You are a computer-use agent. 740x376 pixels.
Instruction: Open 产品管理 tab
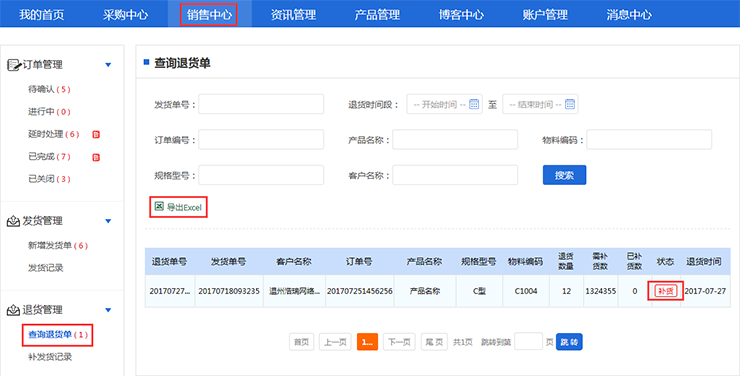click(x=377, y=14)
